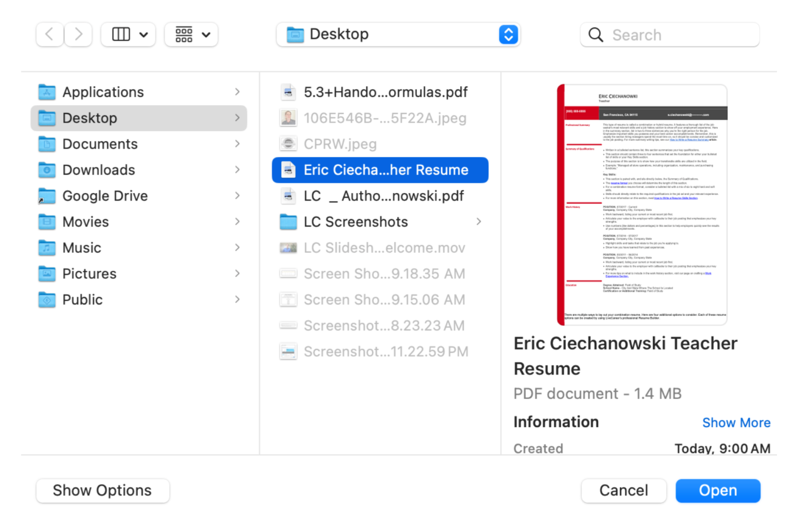Click the back navigation arrow
Image resolution: width=812 pixels, height=530 pixels.
(x=50, y=34)
